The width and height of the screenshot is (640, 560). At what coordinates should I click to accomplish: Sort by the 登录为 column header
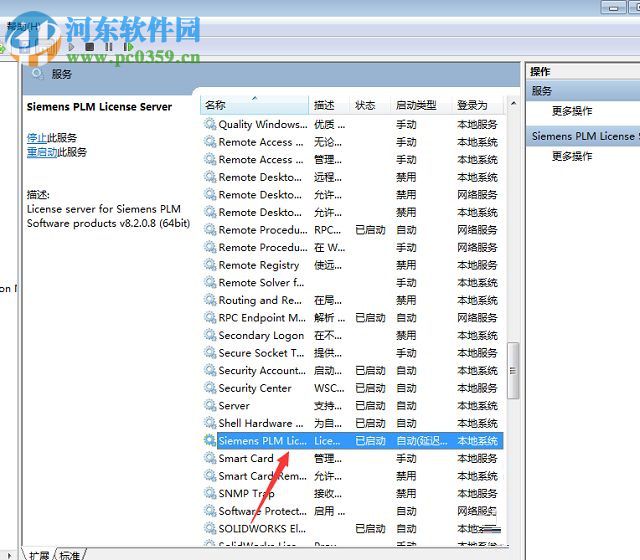tap(478, 105)
